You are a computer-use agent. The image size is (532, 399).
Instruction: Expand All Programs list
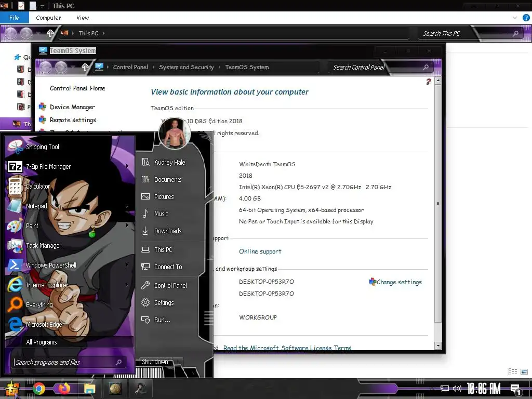coord(70,342)
